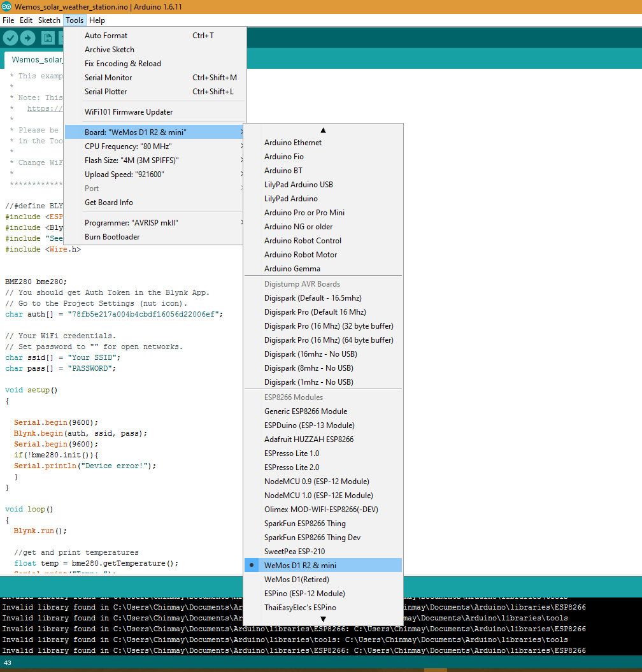642x672 pixels.
Task: Close the open Tools menu
Action: pos(75,20)
